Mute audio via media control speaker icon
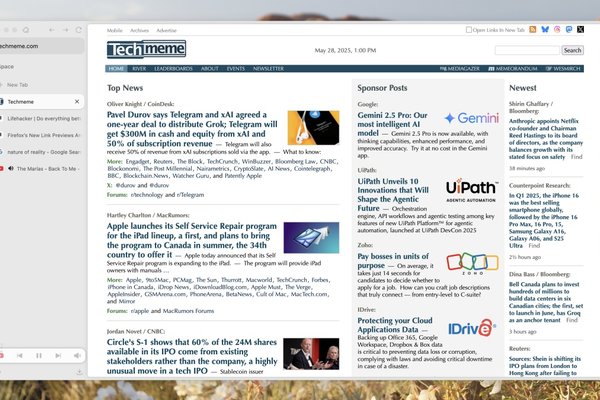 [x=77, y=356]
